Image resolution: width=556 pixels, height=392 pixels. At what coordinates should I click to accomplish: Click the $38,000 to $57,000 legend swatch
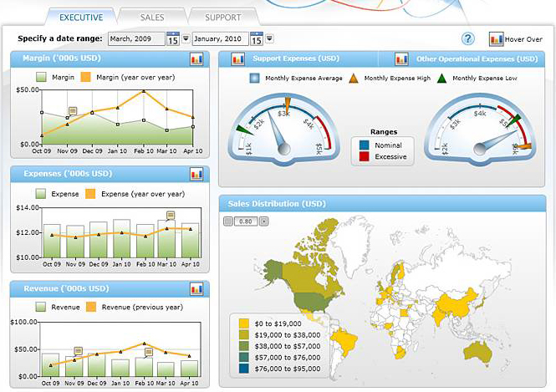click(x=243, y=344)
